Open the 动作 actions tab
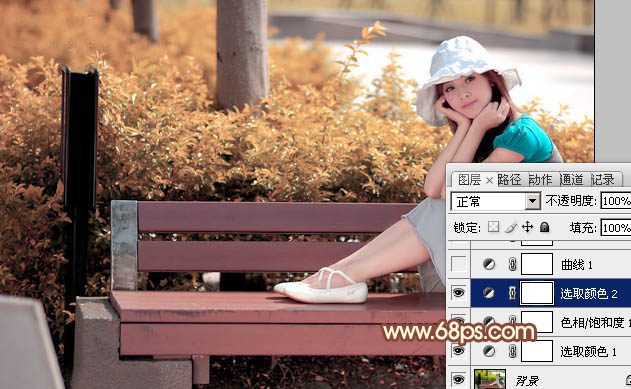This screenshot has width=631, height=389. pos(540,179)
